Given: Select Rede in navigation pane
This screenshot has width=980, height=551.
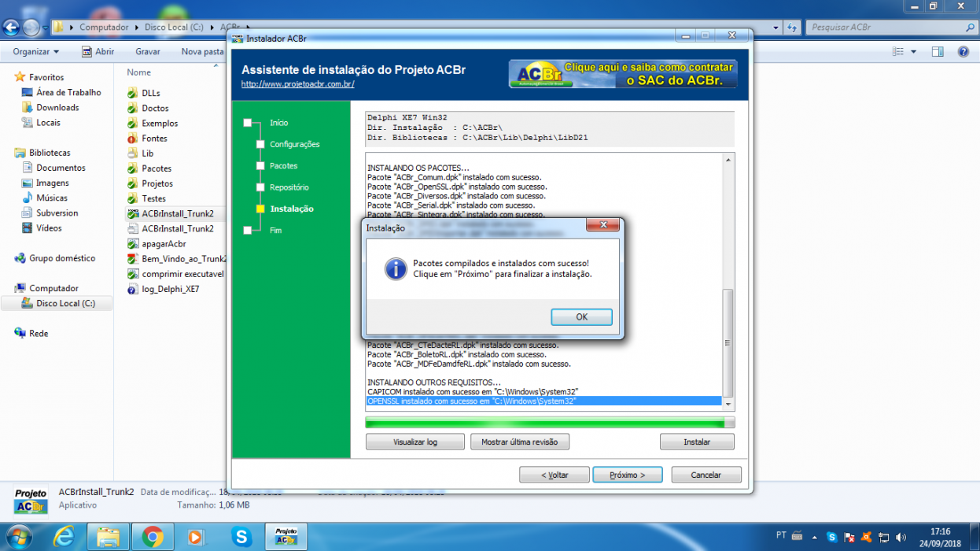Looking at the screenshot, I should (39, 334).
